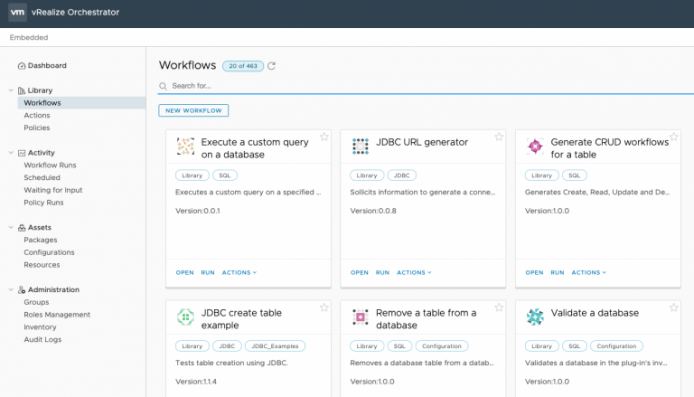Click the search magnifier icon
Viewport: 694px width, 397px height.
[x=163, y=86]
